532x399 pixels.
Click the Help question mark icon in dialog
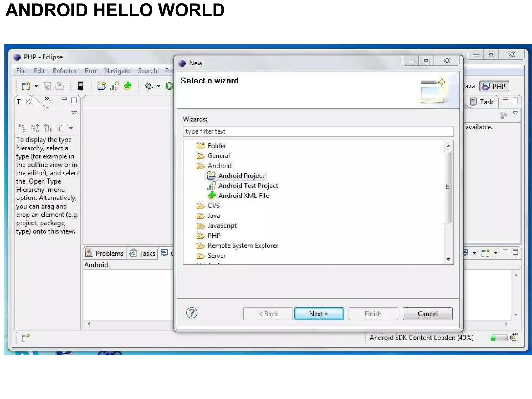(x=192, y=313)
